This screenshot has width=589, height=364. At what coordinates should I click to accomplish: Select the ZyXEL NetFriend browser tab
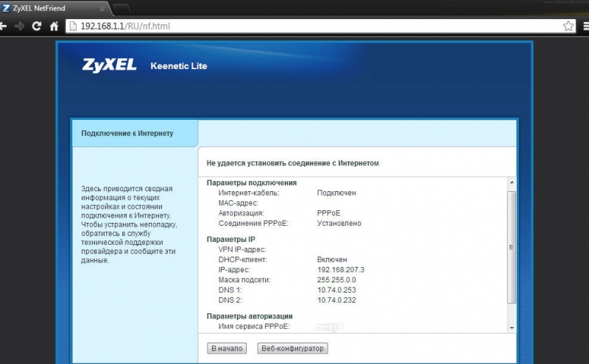click(54, 8)
